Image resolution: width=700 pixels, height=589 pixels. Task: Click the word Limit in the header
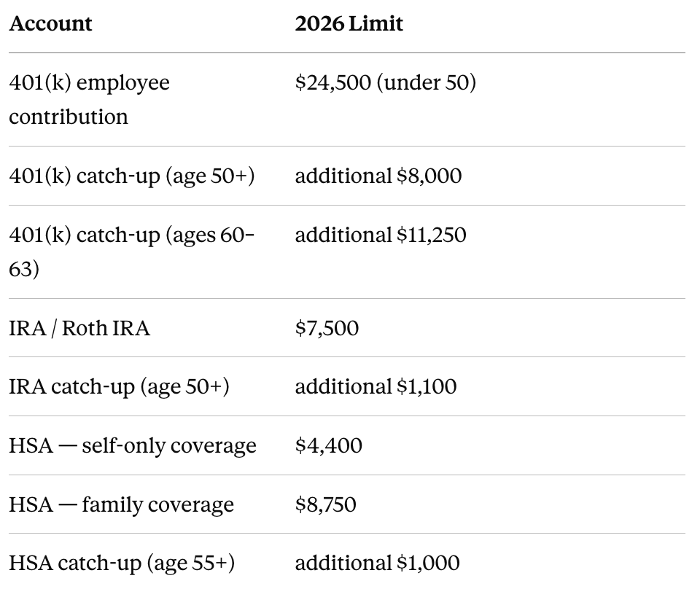pos(376,23)
